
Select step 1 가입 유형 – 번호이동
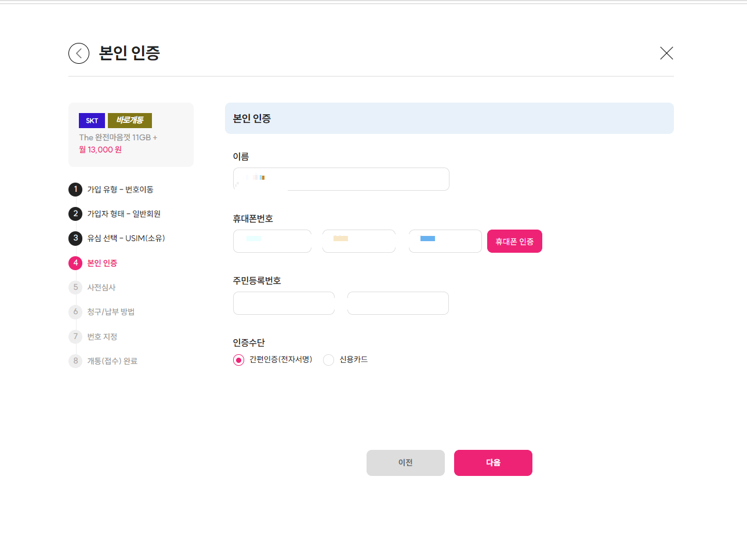click(x=75, y=189)
